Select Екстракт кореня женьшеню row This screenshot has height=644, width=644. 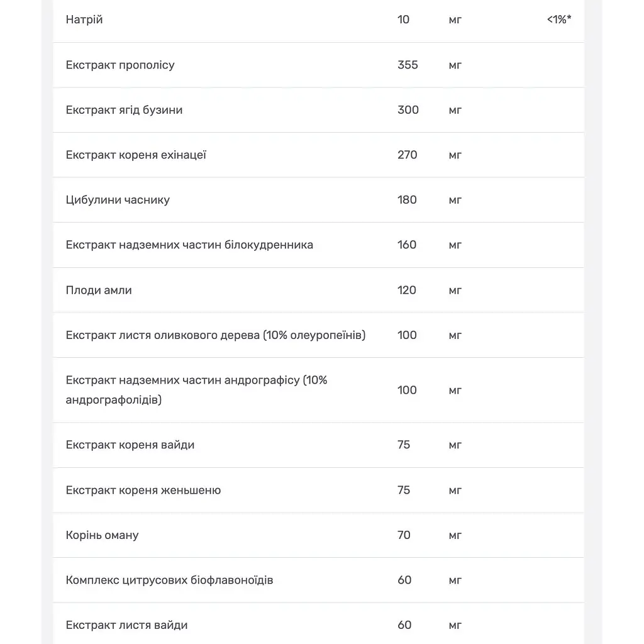pos(318,490)
